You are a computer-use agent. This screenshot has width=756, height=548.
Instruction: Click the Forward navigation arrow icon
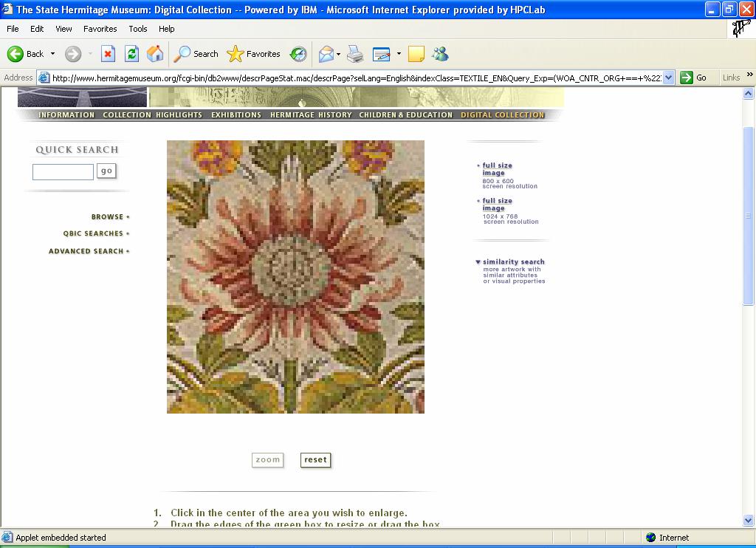73,54
